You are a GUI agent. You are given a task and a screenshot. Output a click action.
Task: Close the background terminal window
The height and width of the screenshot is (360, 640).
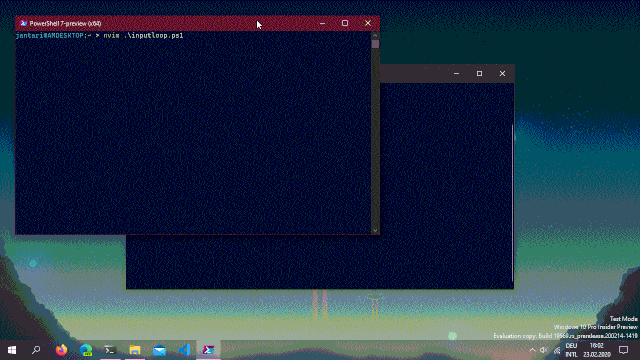tap(502, 73)
